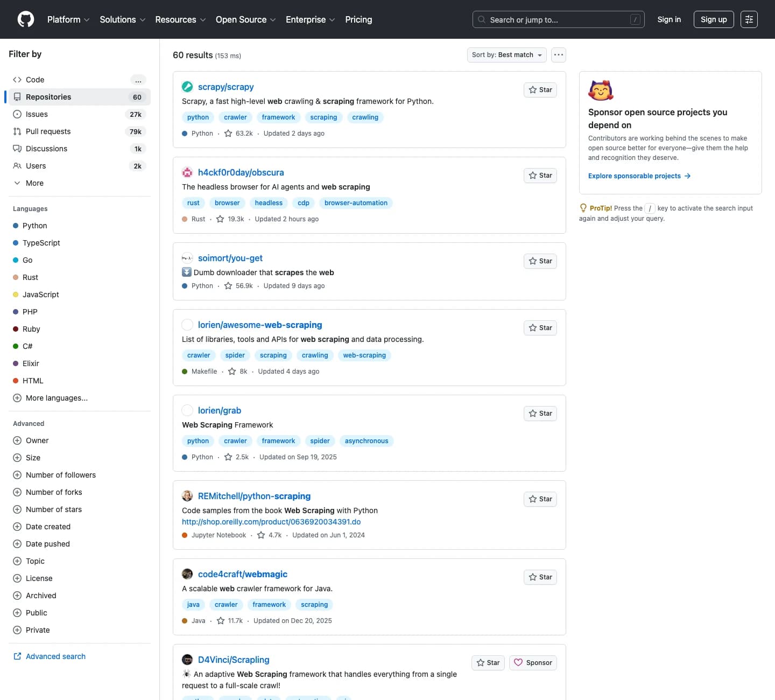775x700 pixels.
Task: Click the browser-automation topic tag
Action: (x=356, y=203)
